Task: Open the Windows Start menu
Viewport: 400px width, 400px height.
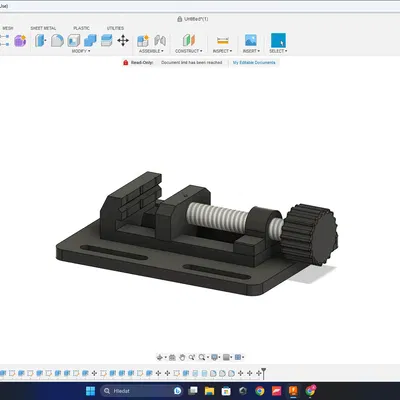Action: (90, 391)
